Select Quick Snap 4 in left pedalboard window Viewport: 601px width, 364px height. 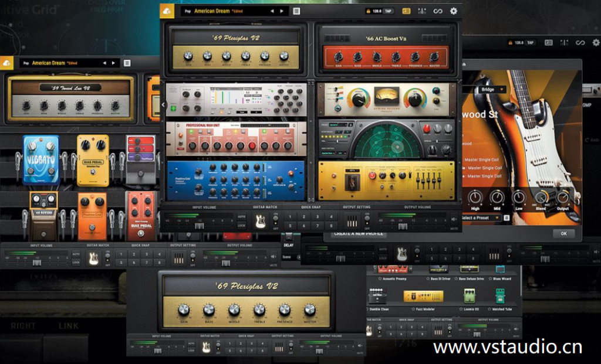159,254
